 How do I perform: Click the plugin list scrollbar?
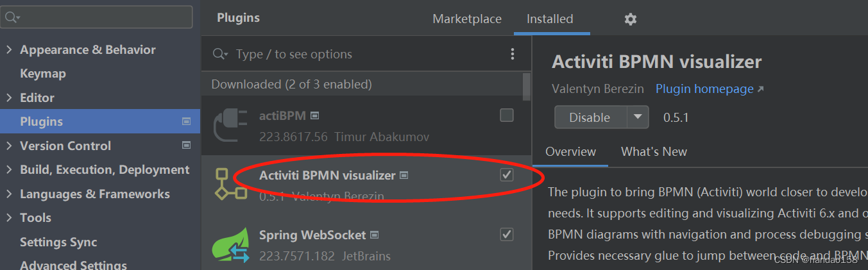(x=527, y=87)
